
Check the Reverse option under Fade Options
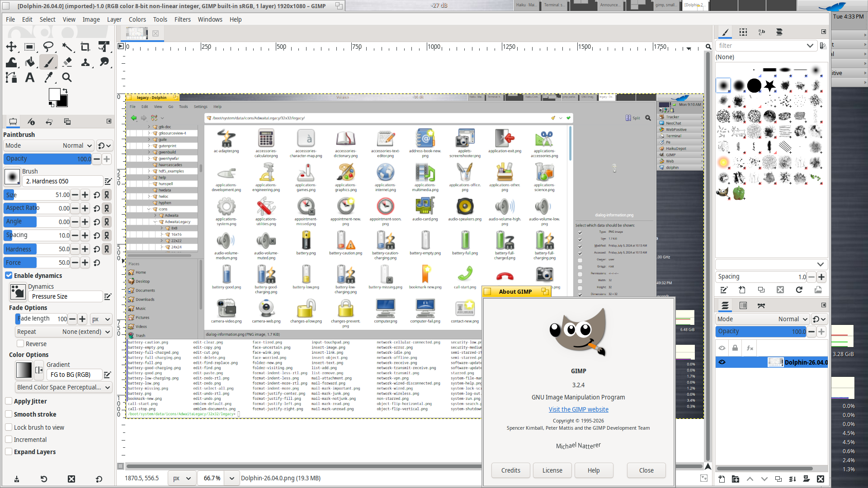(x=20, y=343)
